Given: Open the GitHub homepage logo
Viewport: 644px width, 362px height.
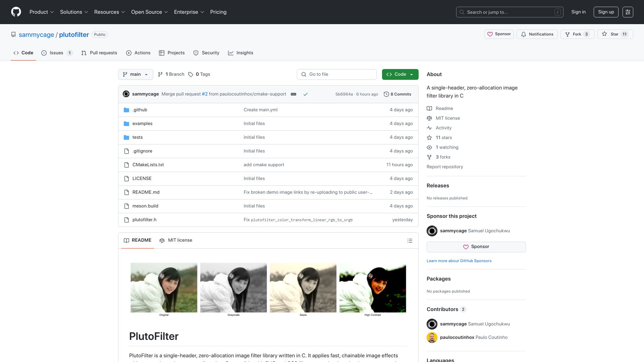Looking at the screenshot, I should point(16,12).
